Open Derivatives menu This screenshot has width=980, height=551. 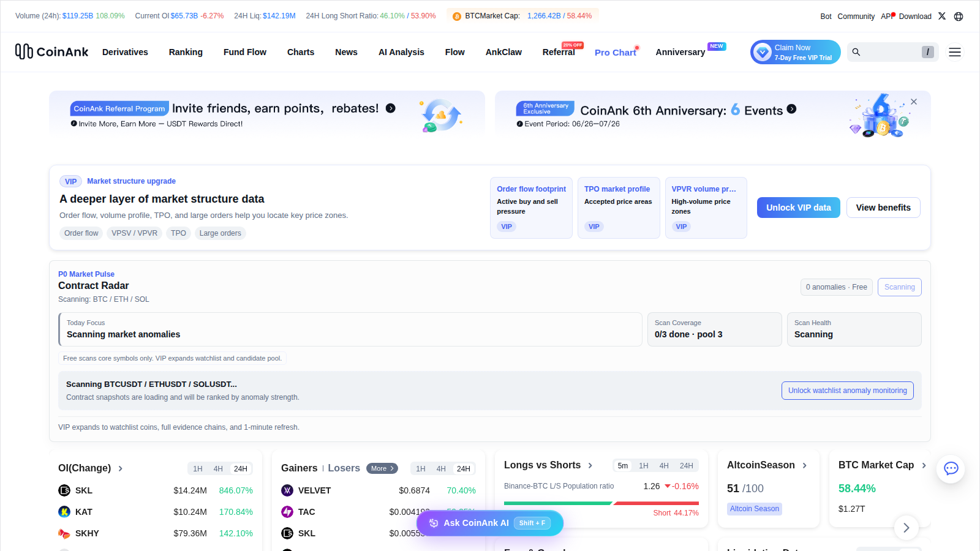(125, 52)
